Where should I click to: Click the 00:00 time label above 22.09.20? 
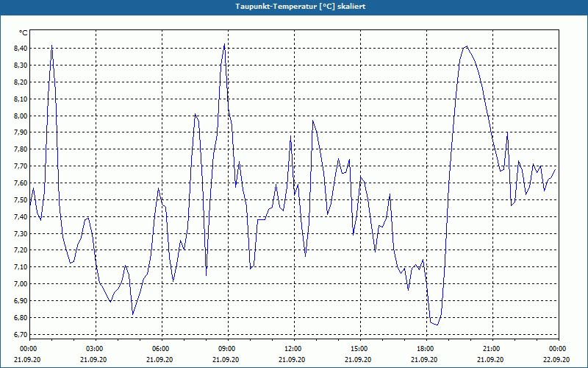click(x=557, y=349)
